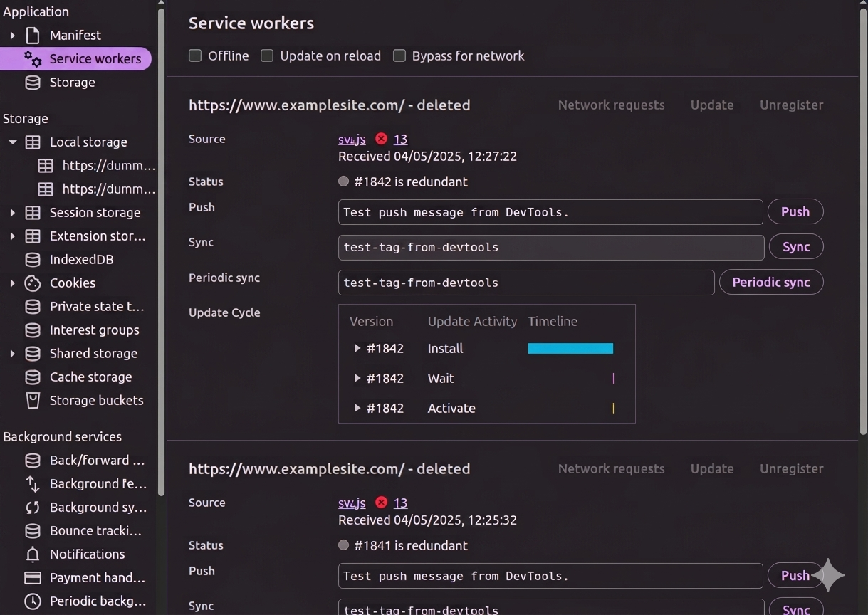Focus the Periodic sync tag input field
The height and width of the screenshot is (615, 868).
coord(526,282)
